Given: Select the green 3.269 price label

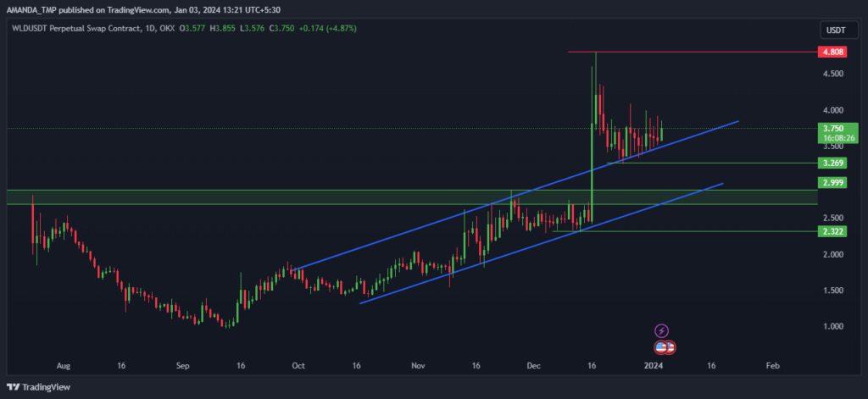Looking at the screenshot, I should coord(832,163).
